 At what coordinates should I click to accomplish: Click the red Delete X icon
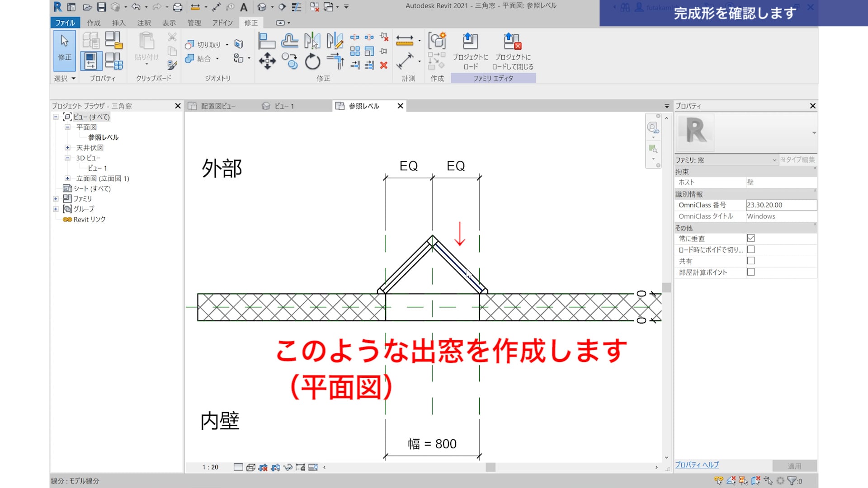(384, 66)
